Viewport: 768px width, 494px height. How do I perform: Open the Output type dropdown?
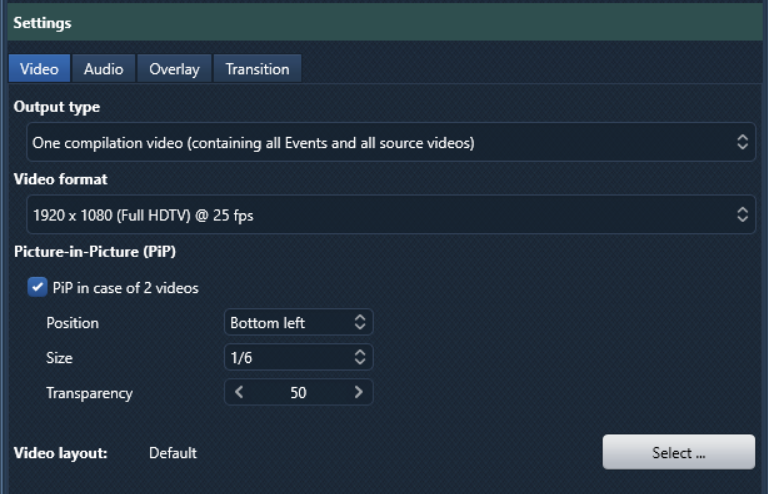pyautogui.click(x=391, y=142)
